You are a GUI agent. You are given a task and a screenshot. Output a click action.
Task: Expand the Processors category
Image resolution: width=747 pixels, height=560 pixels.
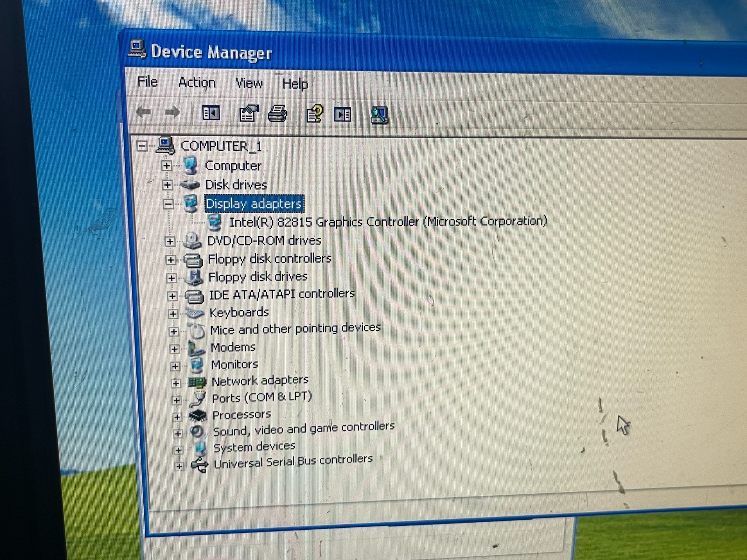177,417
